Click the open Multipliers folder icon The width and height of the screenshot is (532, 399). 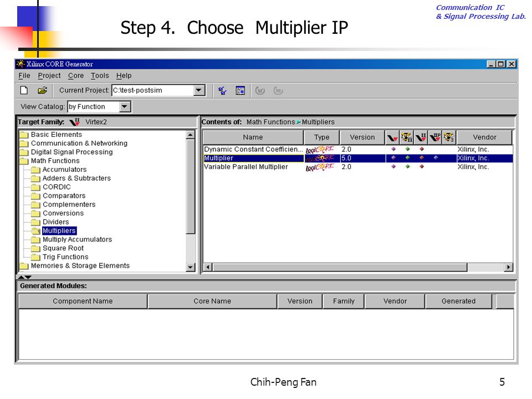click(x=35, y=231)
